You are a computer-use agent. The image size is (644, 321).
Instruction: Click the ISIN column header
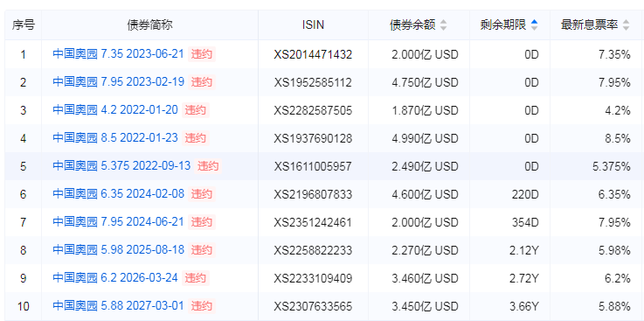[x=313, y=25]
